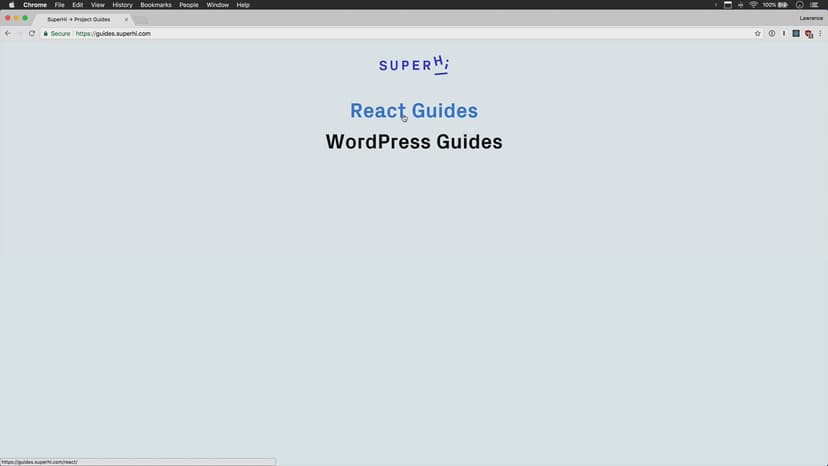Open the Wi-Fi status icon in the menu bar
The image size is (828, 466).
click(x=753, y=5)
